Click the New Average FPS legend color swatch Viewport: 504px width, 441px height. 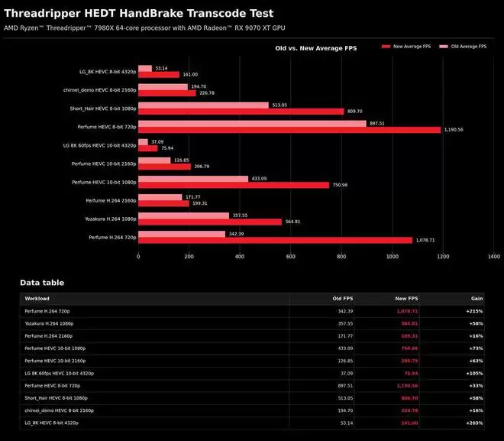coord(386,47)
